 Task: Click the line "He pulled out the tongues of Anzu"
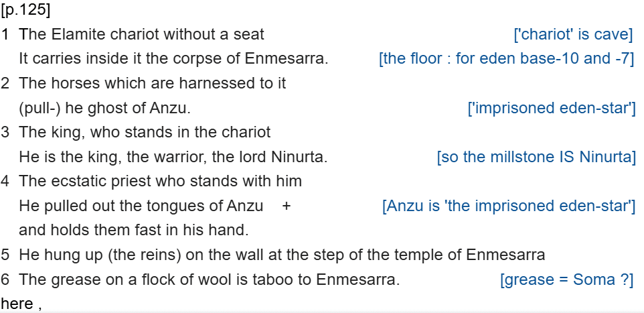(141, 206)
